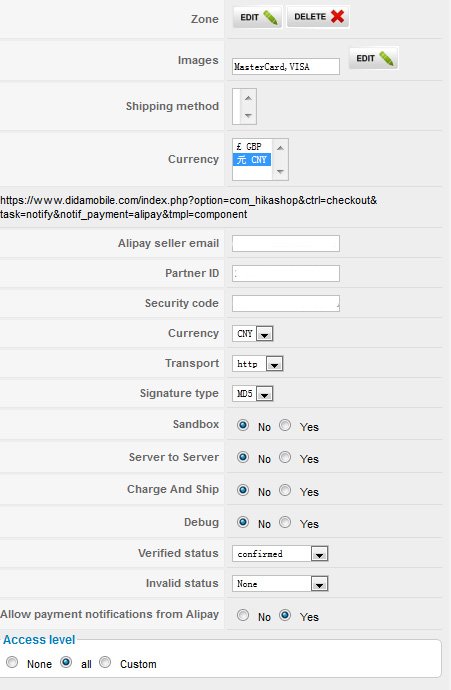Click the Zone DELETE red X button
Image resolution: width=451 pixels, height=690 pixels.
pos(318,17)
